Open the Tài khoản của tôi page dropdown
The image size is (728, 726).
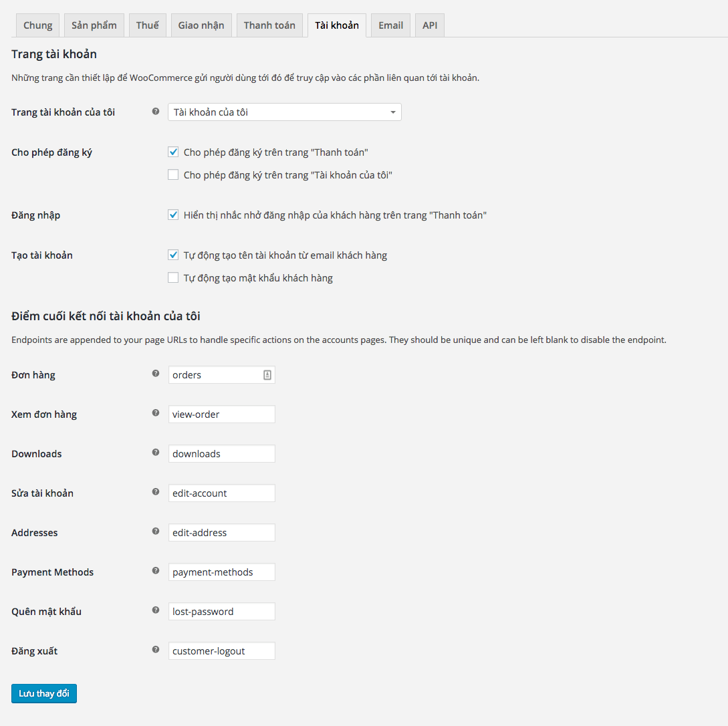click(285, 112)
